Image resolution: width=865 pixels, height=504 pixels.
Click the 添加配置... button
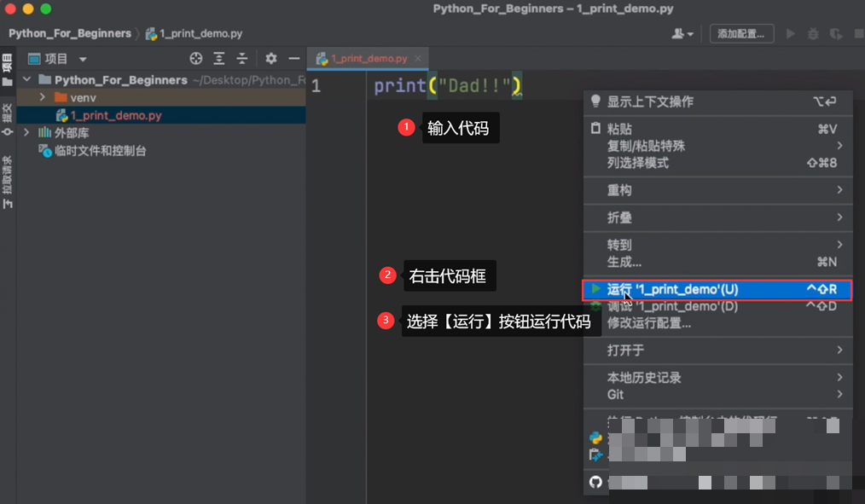pyautogui.click(x=740, y=33)
